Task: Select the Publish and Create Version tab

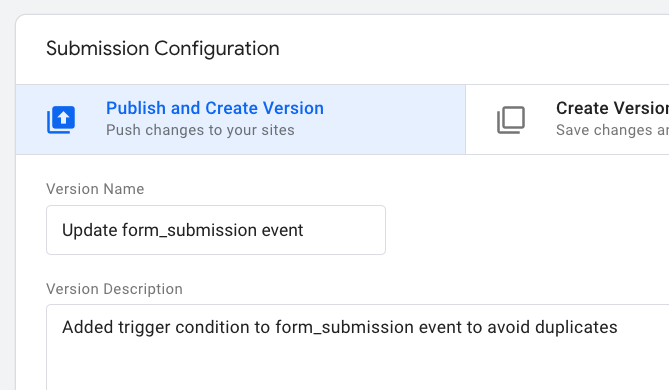Action: point(241,119)
